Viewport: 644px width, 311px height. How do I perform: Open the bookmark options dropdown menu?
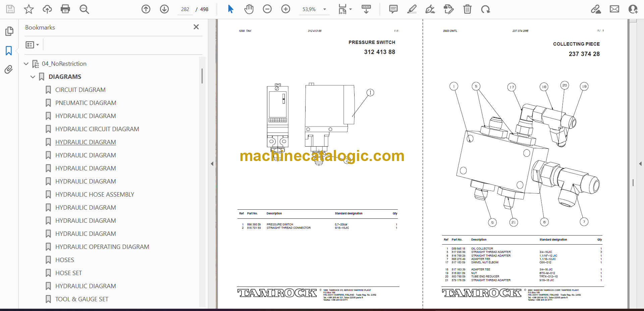[32, 45]
